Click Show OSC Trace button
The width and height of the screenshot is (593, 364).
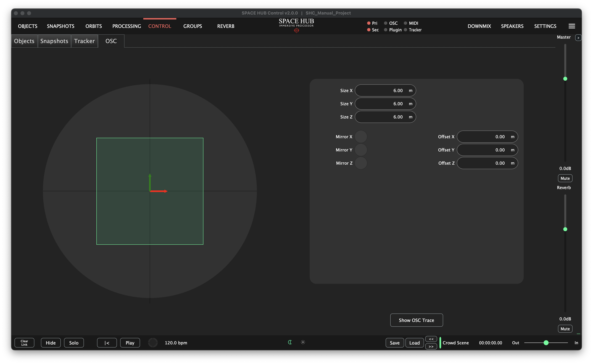click(416, 320)
